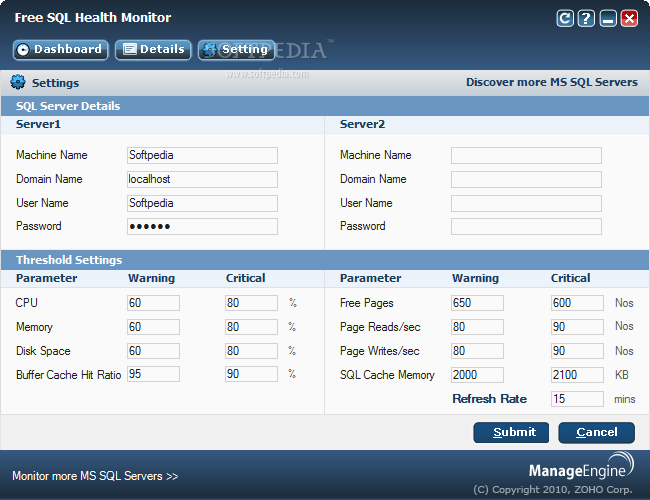Edit the Refresh Rate minutes field
Viewport: 650px width, 500px height.
click(577, 399)
